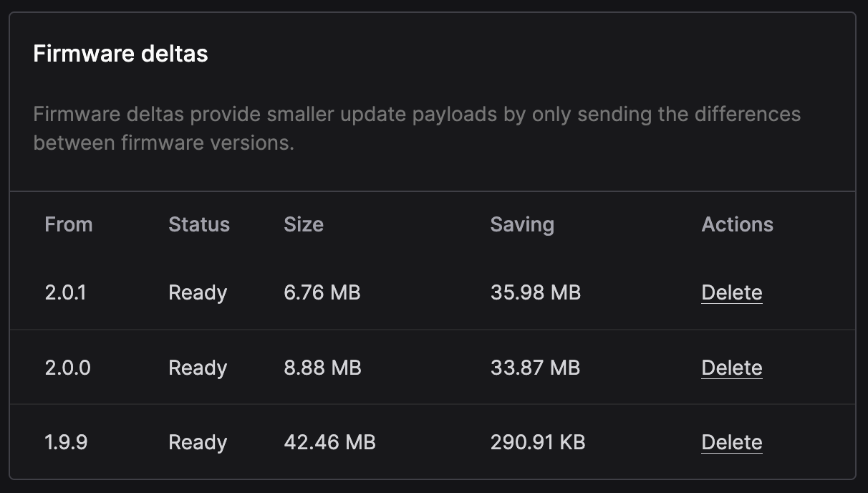Screen dimensions: 868x493
Task: Click the Size column header
Action: [304, 224]
